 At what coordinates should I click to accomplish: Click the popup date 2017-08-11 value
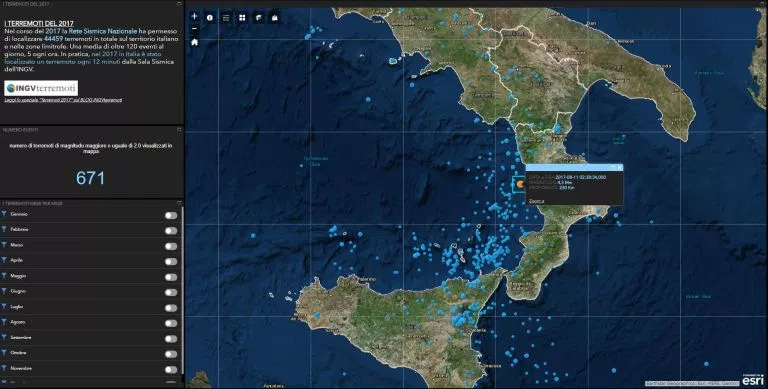[x=580, y=177]
